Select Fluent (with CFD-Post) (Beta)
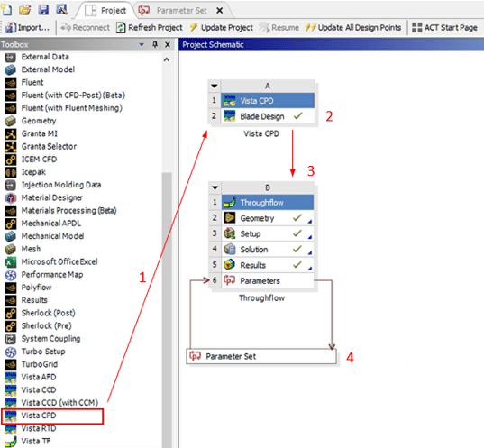484x448 pixels. 65,96
